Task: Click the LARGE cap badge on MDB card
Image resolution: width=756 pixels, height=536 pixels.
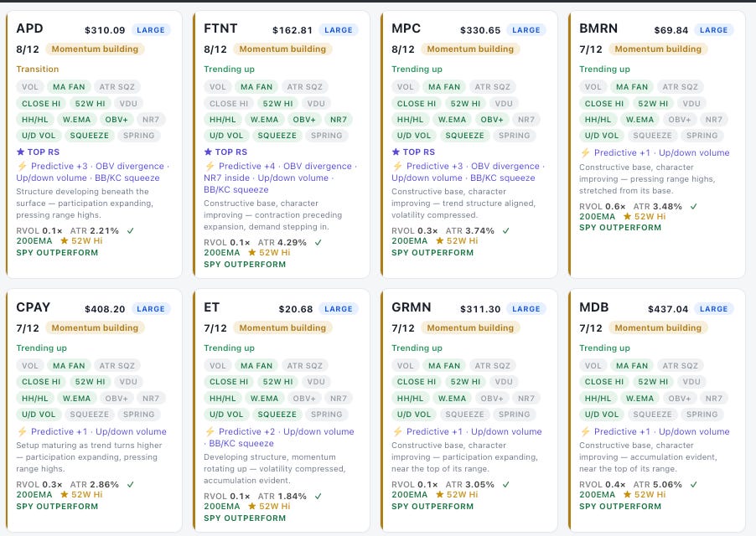Action: click(713, 309)
